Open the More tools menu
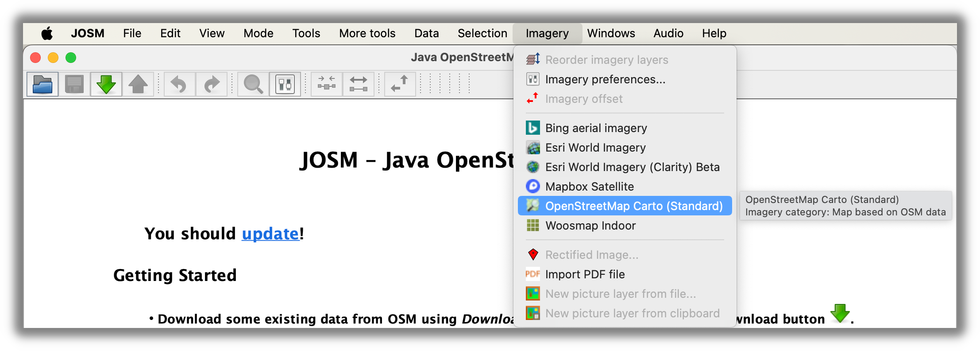Image resolution: width=980 pixels, height=351 pixels. [x=367, y=33]
